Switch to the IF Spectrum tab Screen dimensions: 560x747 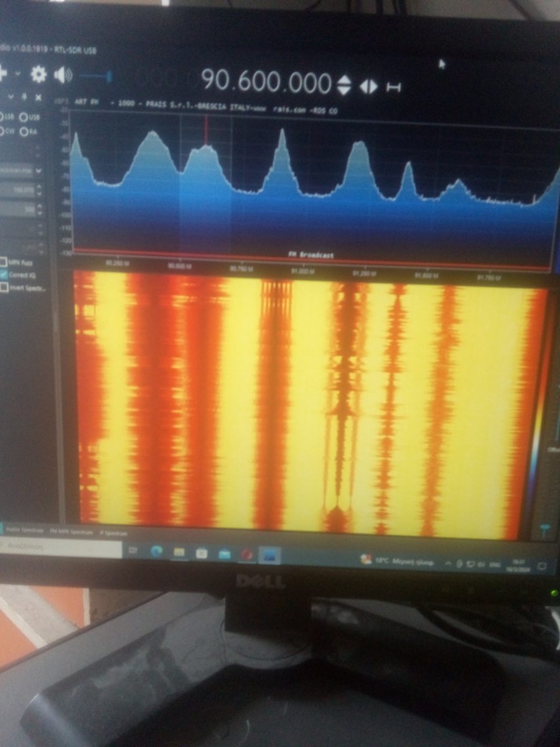pos(113,533)
